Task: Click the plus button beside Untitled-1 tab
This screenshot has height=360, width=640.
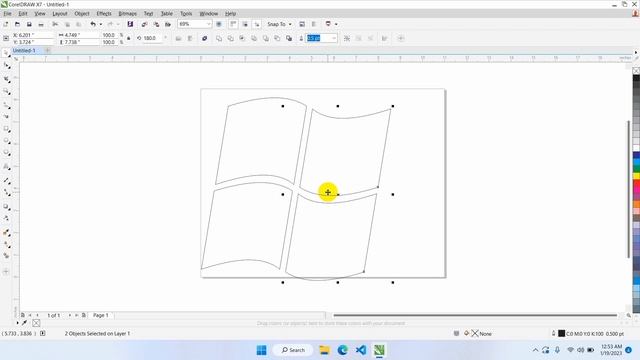Action: (47, 51)
